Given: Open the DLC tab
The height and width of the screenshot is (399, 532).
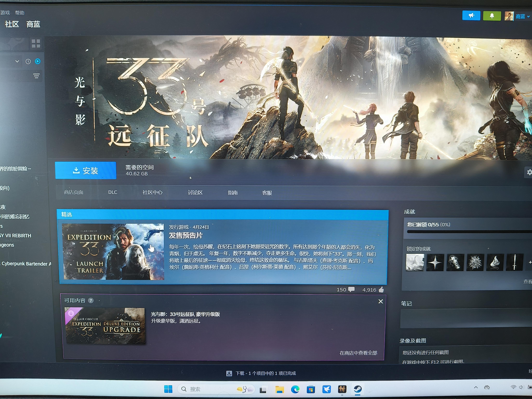Looking at the screenshot, I should click(113, 192).
